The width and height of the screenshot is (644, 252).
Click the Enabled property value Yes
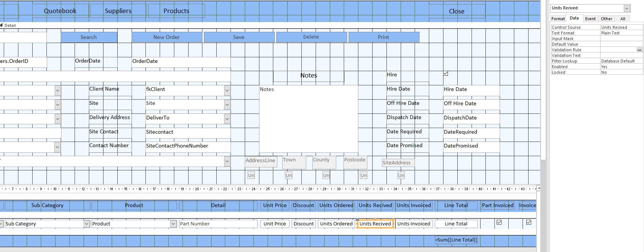click(x=622, y=67)
